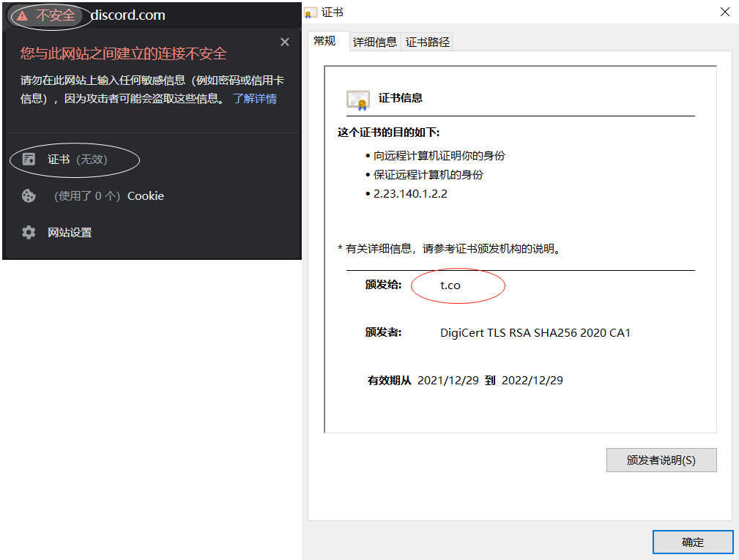Open the 证书路径 tab
739x560 pixels.
point(428,42)
